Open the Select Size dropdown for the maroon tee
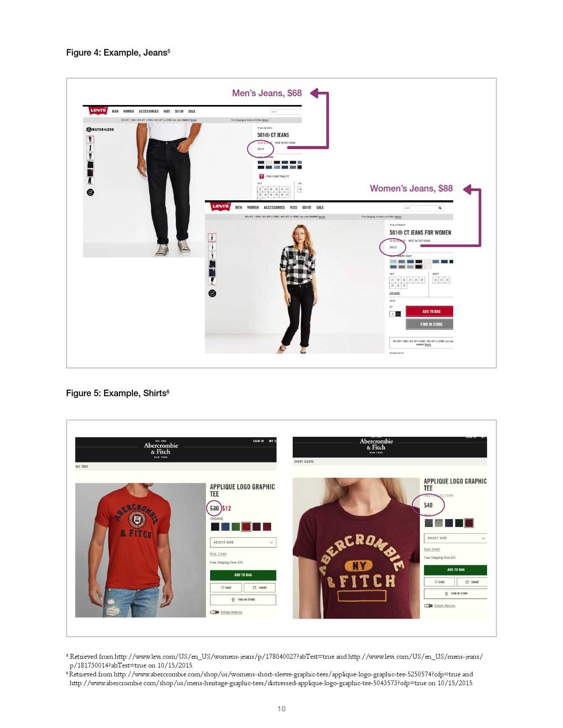Image resolution: width=563 pixels, height=728 pixels. point(455,538)
